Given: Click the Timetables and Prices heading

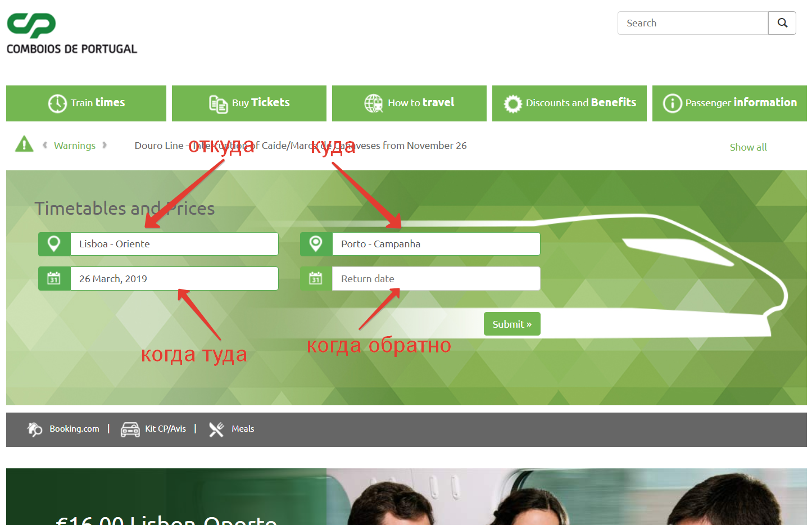Looking at the screenshot, I should (125, 209).
